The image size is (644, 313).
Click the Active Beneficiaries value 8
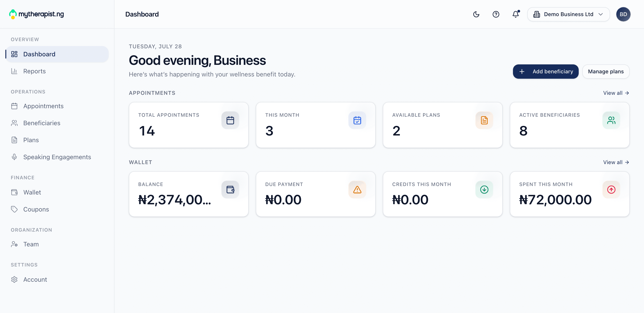[x=523, y=131]
